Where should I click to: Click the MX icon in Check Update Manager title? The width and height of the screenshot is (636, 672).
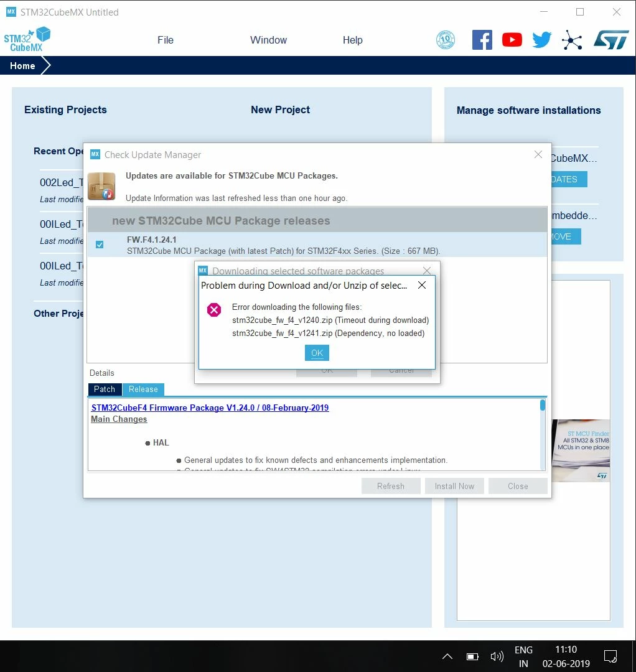(95, 154)
